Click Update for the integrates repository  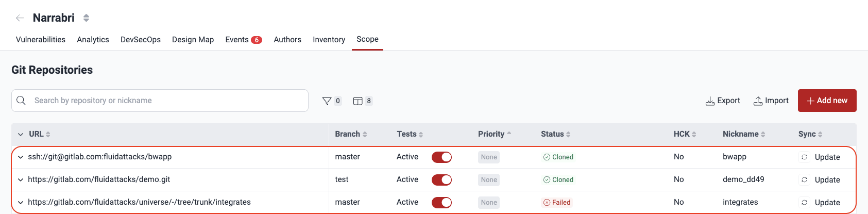(x=827, y=203)
